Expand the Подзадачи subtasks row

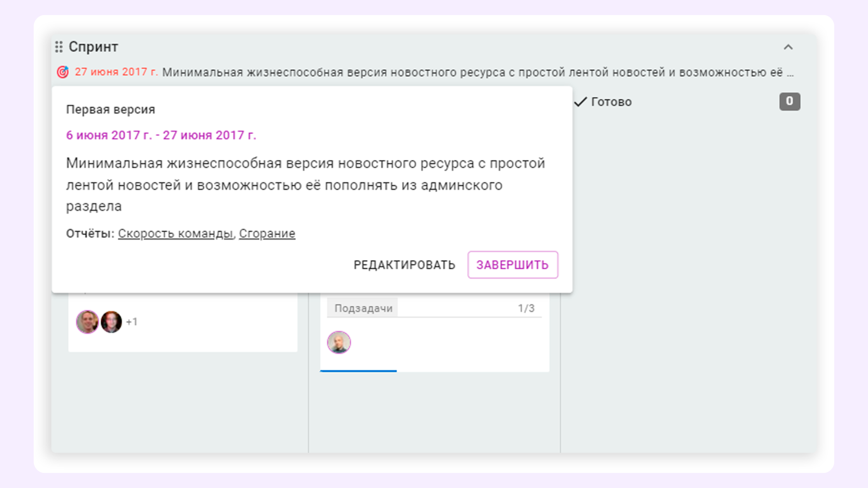tap(363, 308)
